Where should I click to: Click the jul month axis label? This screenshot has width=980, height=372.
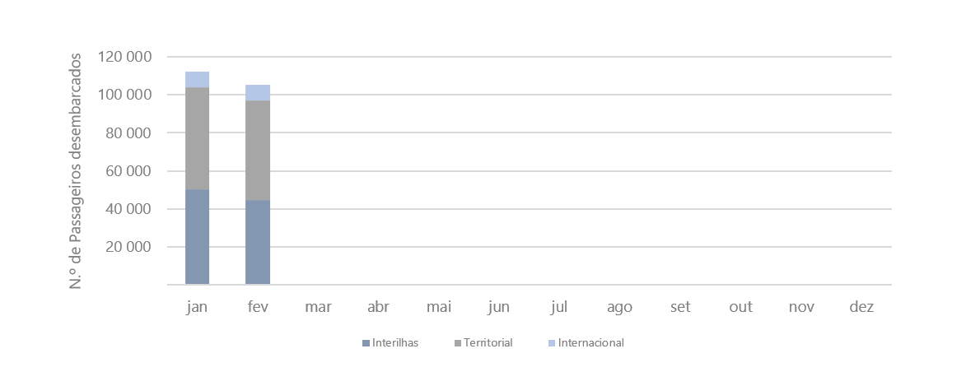coord(559,307)
